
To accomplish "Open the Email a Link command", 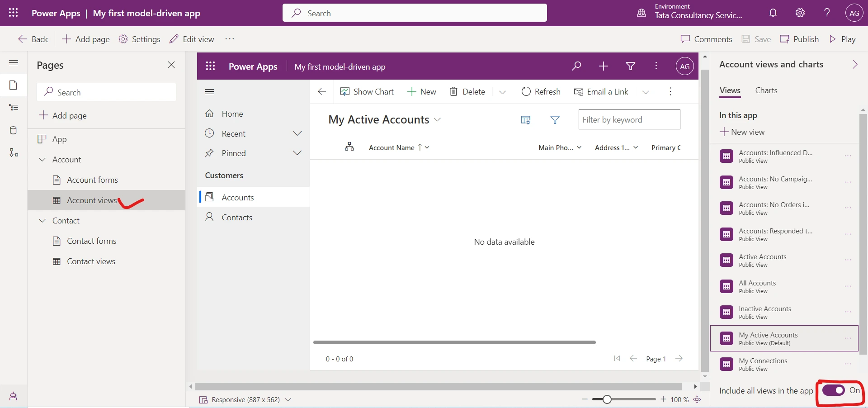I will point(601,91).
